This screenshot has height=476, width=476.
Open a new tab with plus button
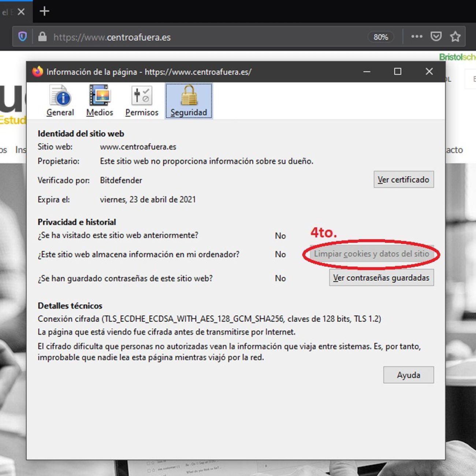(44, 11)
